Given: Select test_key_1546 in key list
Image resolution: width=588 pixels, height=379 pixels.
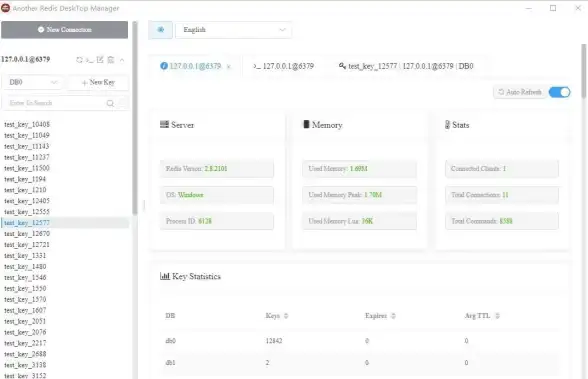Looking at the screenshot, I should [25, 277].
